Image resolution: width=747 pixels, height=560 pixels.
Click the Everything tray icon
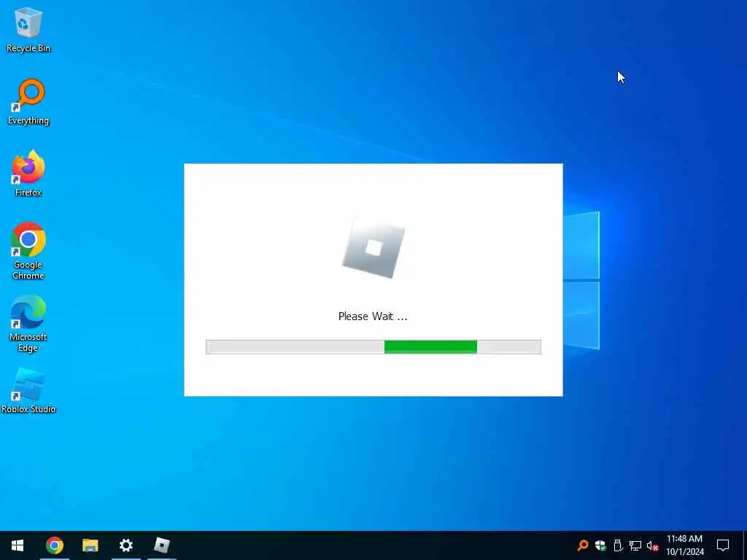point(582,545)
